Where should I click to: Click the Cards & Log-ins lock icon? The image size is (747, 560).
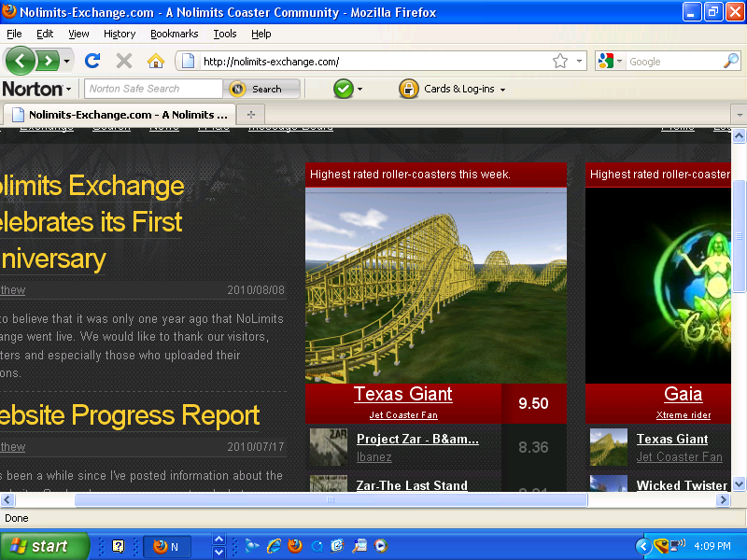(409, 89)
